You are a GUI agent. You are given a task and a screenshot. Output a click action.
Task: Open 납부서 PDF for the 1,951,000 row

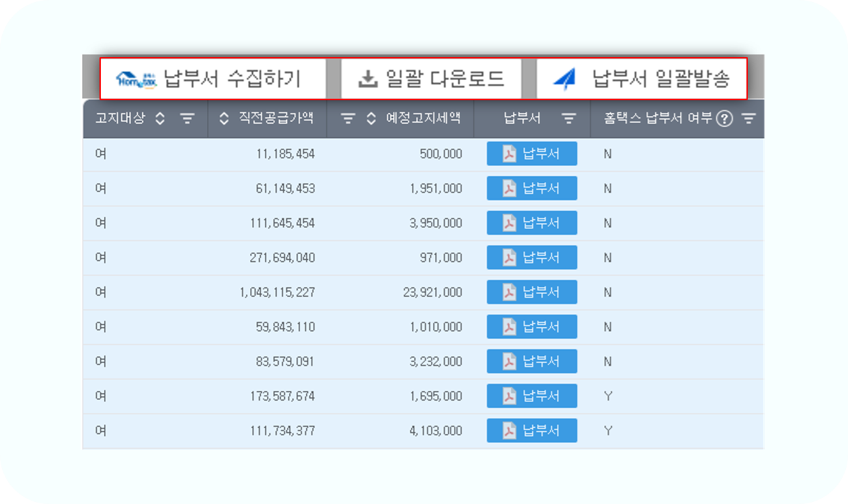pos(531,188)
